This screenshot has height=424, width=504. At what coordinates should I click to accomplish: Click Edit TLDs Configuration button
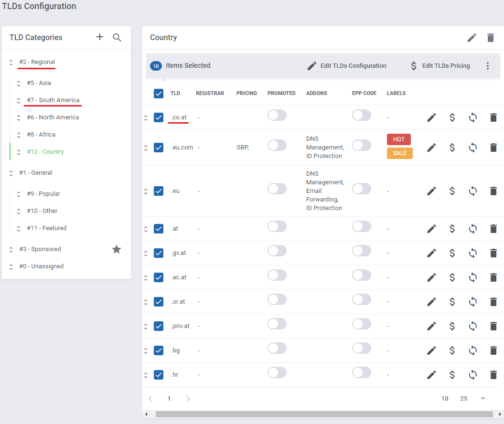point(347,66)
